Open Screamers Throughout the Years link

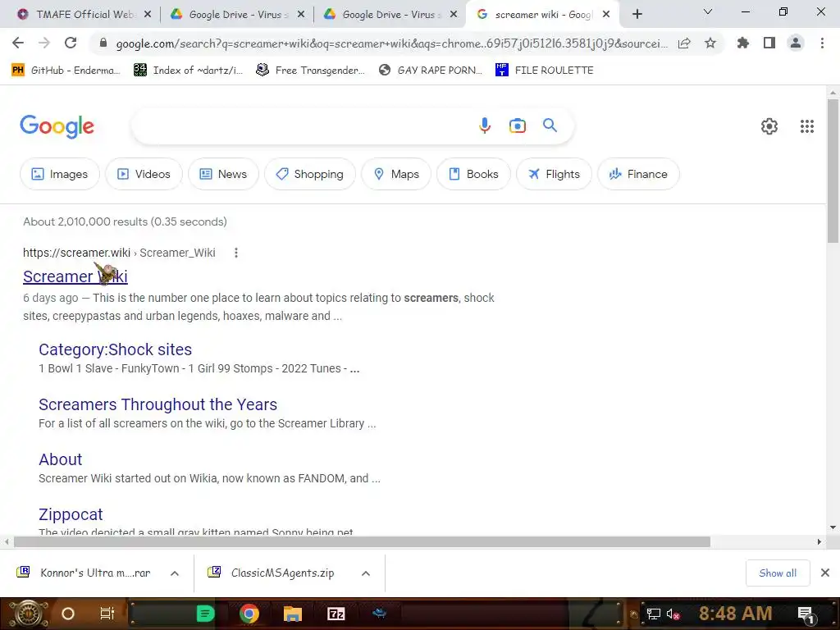click(x=158, y=404)
